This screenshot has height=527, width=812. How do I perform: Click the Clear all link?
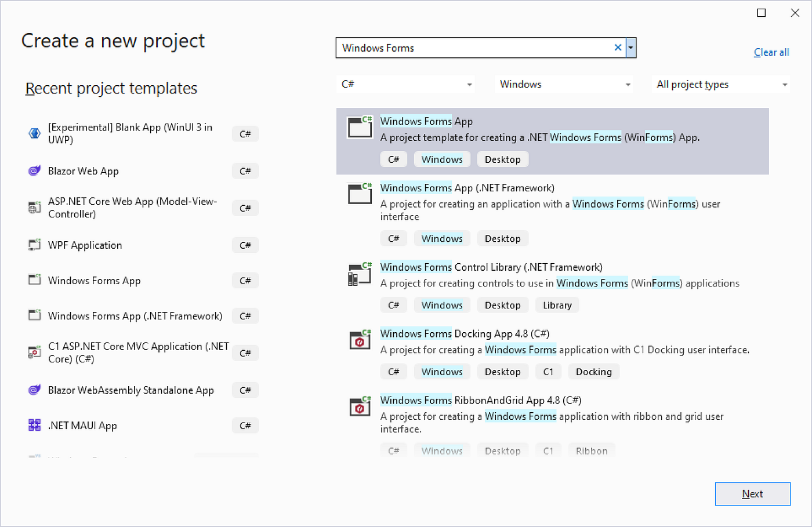point(771,52)
